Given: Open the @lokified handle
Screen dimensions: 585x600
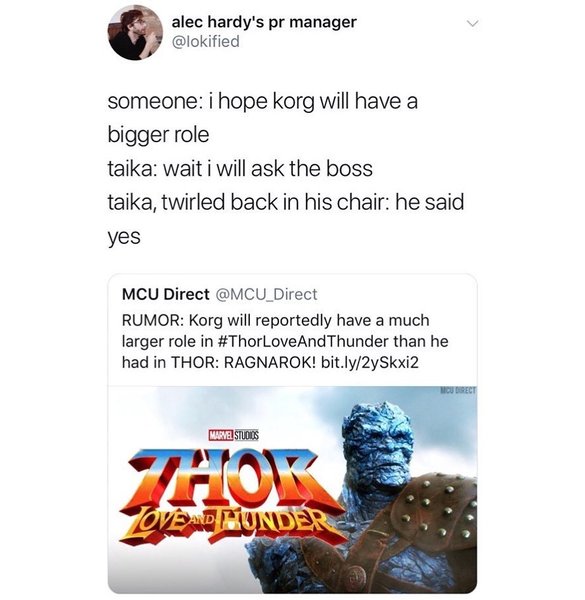Looking at the screenshot, I should pos(206,41).
